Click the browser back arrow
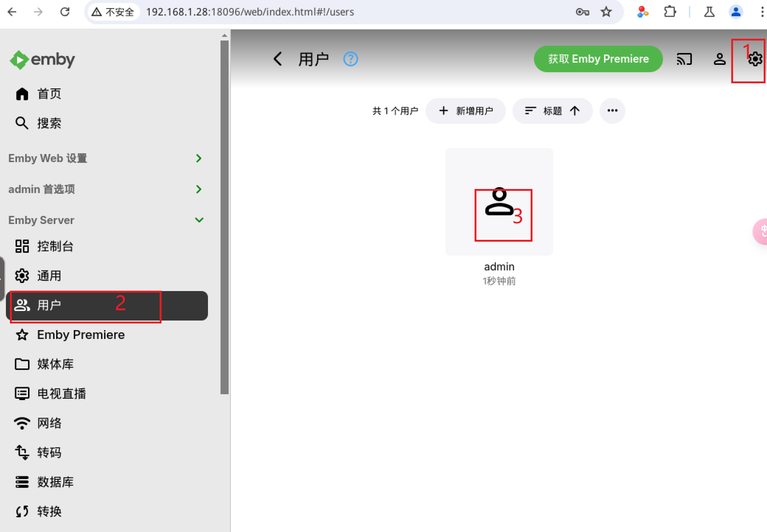Screen dimensions: 767x532 tap(12, 12)
